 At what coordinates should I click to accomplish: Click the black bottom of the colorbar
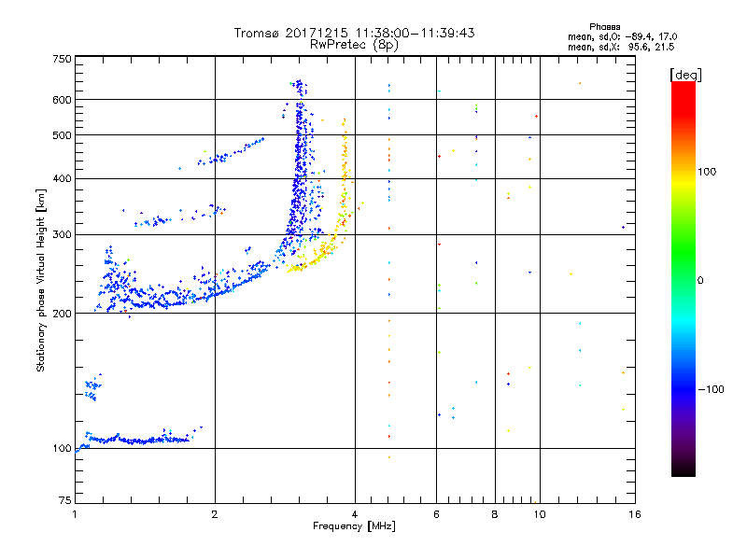(x=684, y=469)
